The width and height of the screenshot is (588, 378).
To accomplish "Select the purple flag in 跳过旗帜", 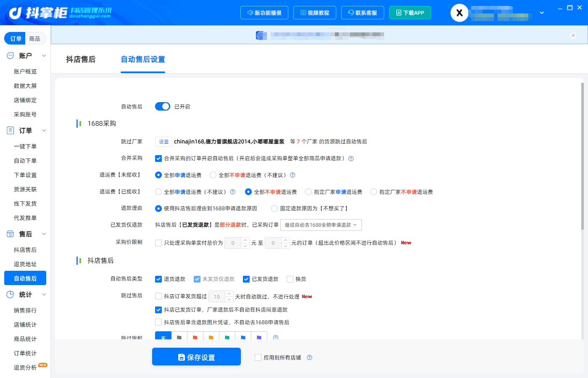I will coord(259,337).
